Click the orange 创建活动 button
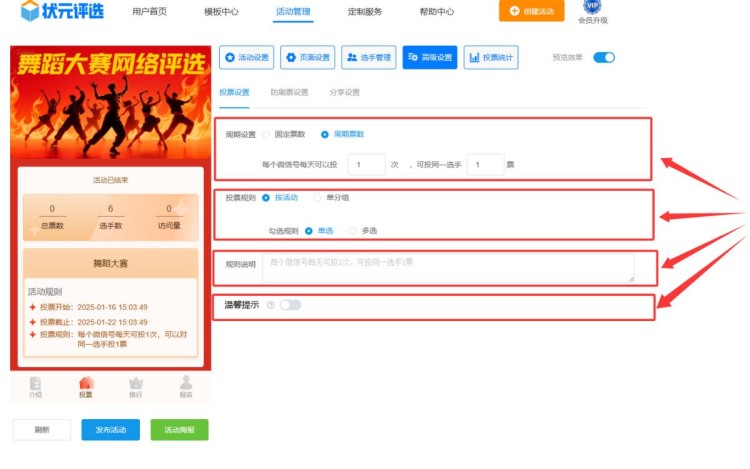The height and width of the screenshot is (469, 750). 531,11
